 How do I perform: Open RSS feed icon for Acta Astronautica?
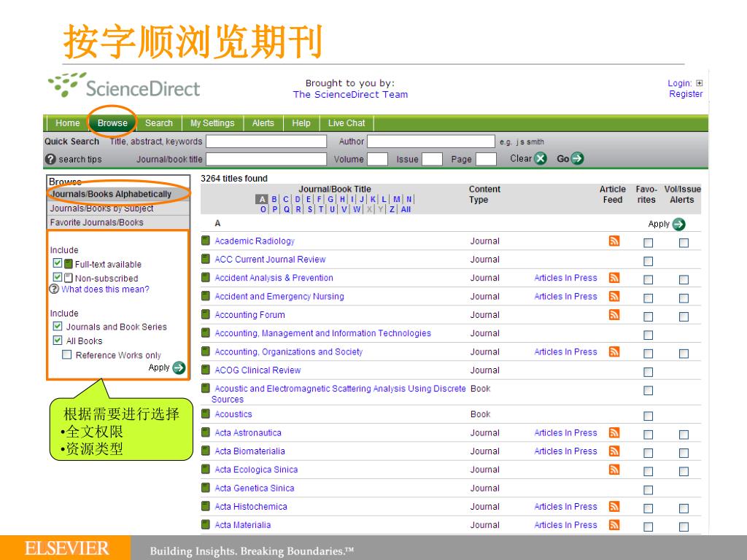(614, 432)
